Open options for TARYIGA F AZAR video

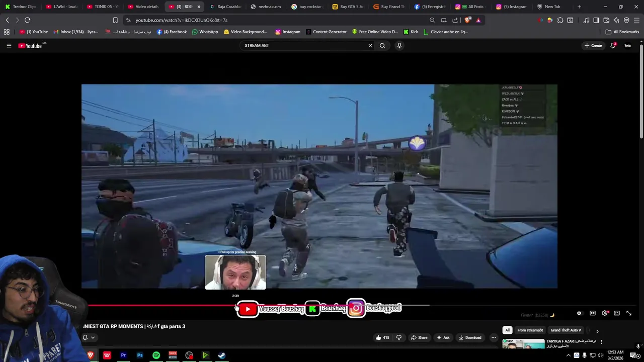(601, 342)
